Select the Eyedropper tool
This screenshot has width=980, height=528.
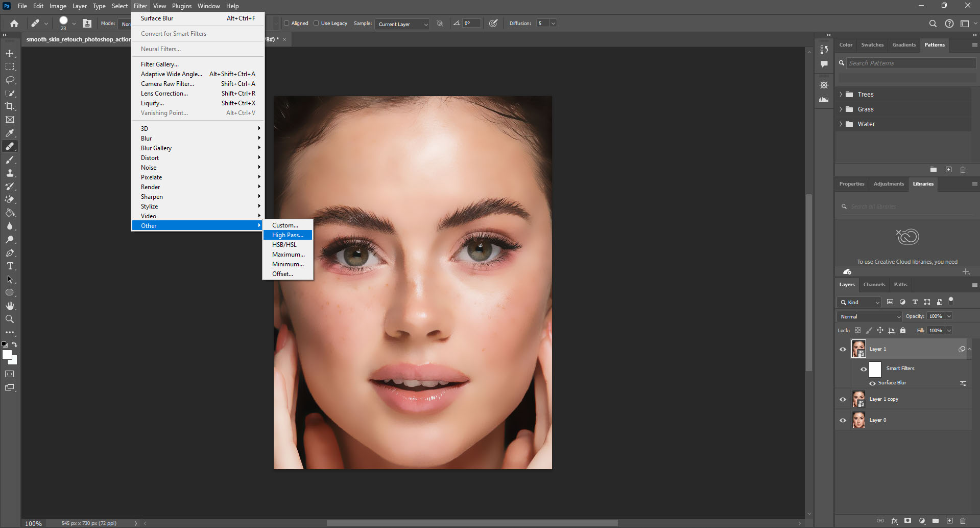(x=10, y=133)
